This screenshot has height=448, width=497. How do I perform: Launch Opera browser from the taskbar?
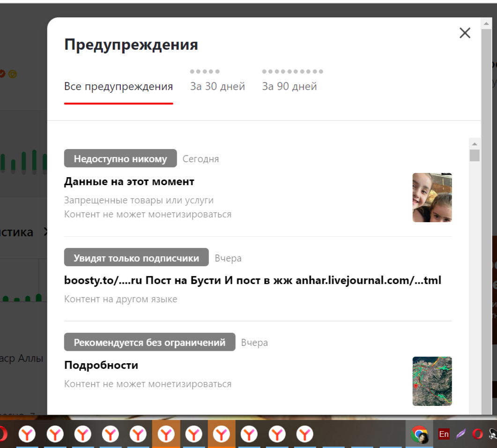pos(477,433)
